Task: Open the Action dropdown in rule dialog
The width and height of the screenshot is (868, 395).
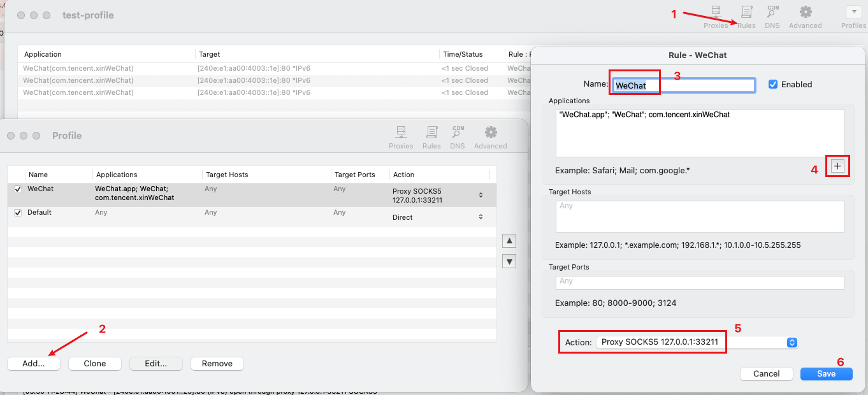Action: 697,342
